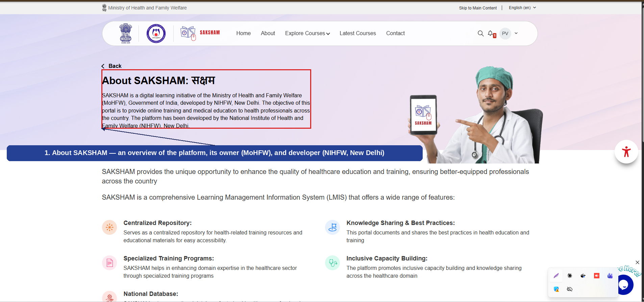Expand the Explore Courses menu

click(307, 33)
